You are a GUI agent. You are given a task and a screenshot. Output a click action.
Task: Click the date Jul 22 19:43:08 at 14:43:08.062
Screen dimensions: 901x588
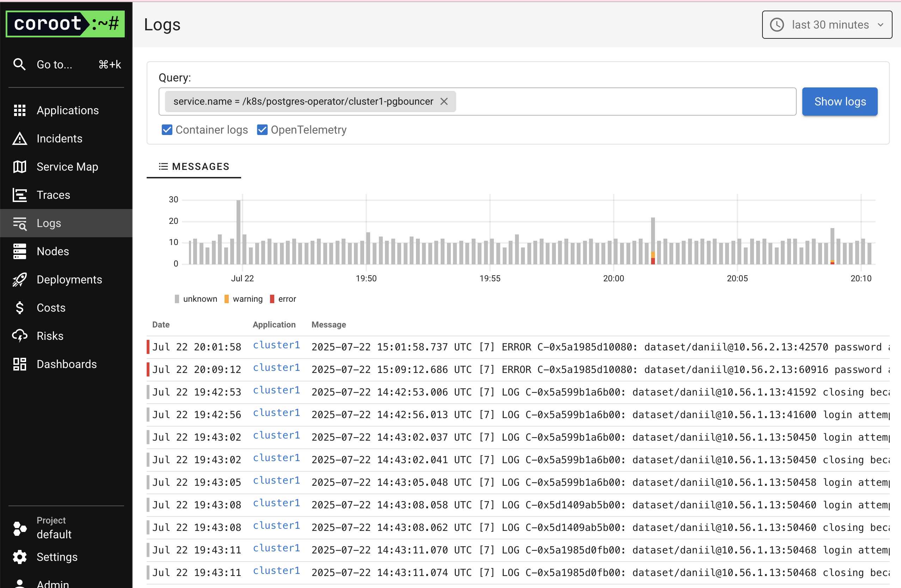(x=197, y=528)
